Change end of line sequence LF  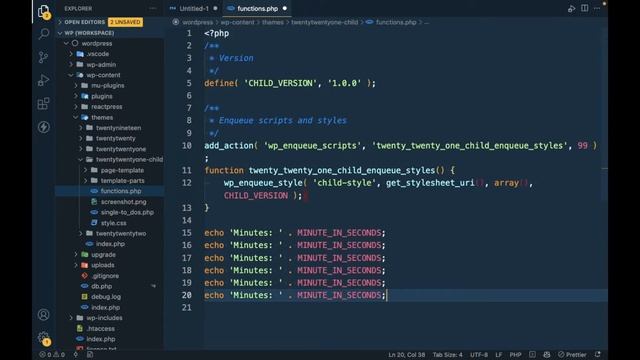click(499, 355)
